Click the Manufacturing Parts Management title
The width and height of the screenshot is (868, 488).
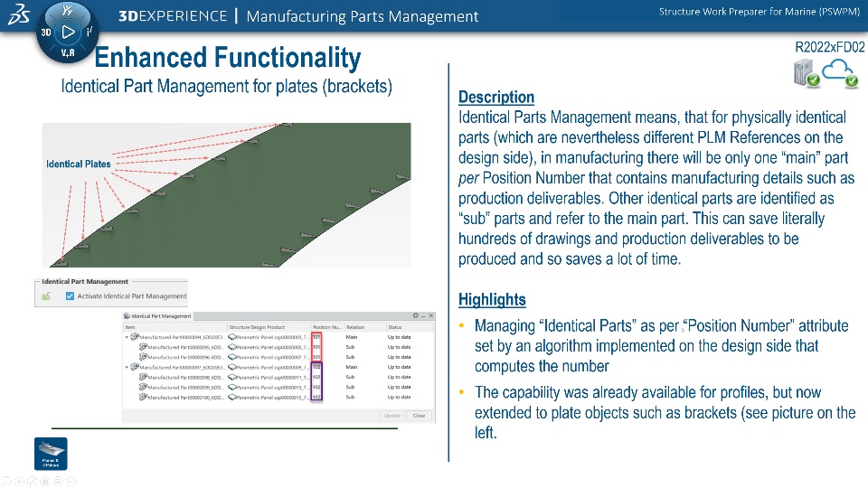coord(363,16)
